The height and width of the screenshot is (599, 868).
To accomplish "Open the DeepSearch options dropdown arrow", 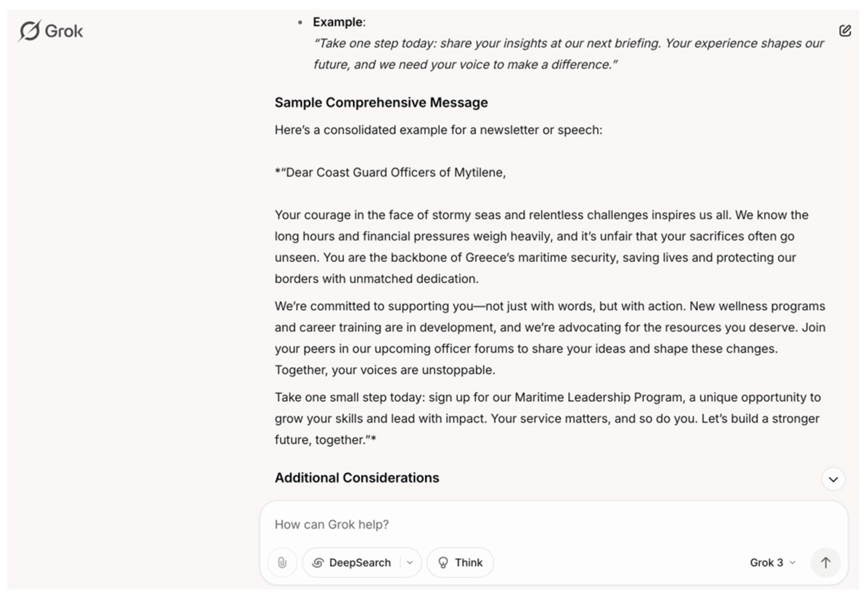I will coord(410,563).
